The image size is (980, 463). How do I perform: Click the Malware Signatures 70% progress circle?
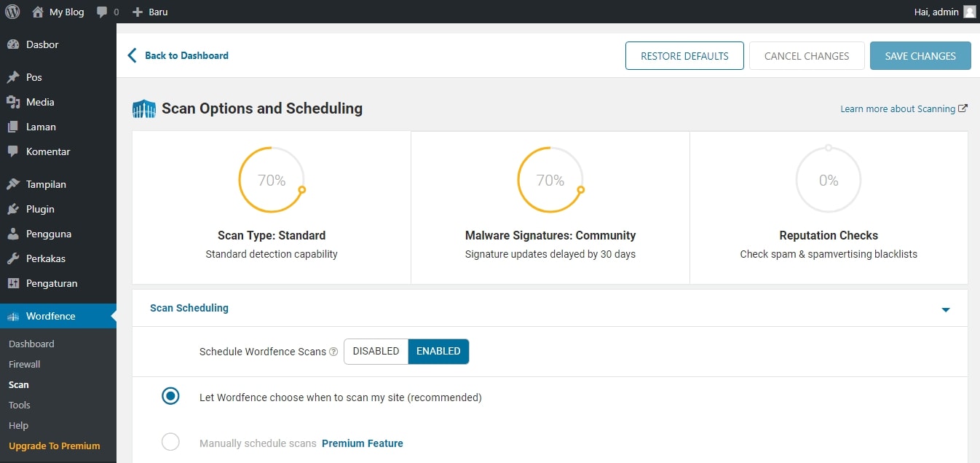pyautogui.click(x=550, y=180)
